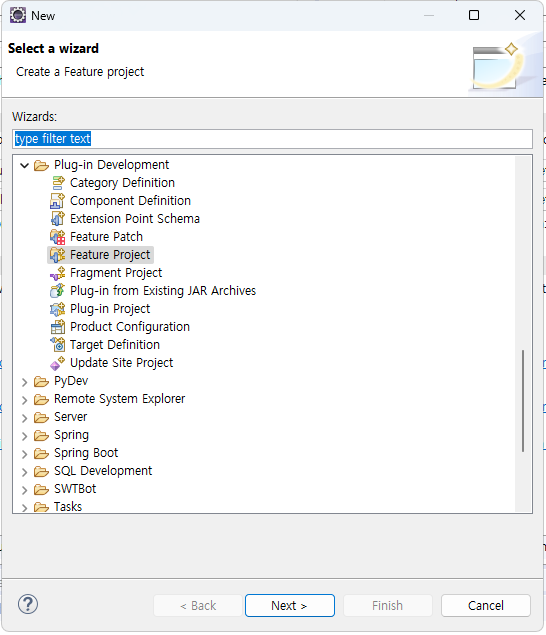This screenshot has width=546, height=635.
Task: Click the Plug-in Development folder icon
Action: pyautogui.click(x=41, y=165)
